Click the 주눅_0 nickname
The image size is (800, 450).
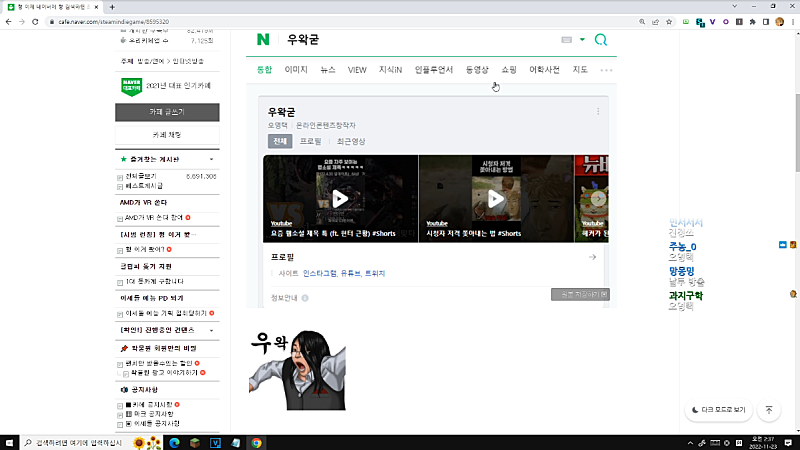[x=683, y=246]
